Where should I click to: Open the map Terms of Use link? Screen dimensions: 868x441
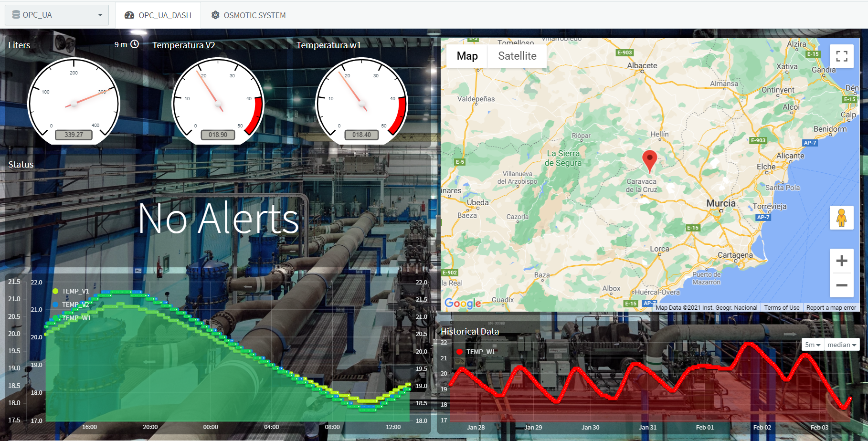[x=782, y=308]
